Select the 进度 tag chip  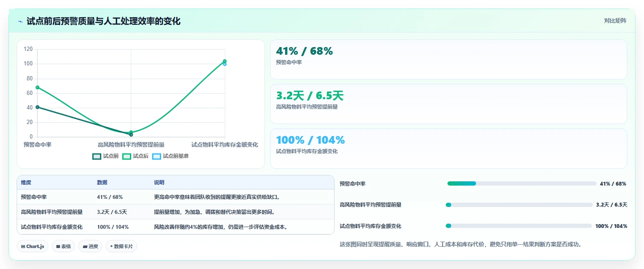click(x=90, y=246)
